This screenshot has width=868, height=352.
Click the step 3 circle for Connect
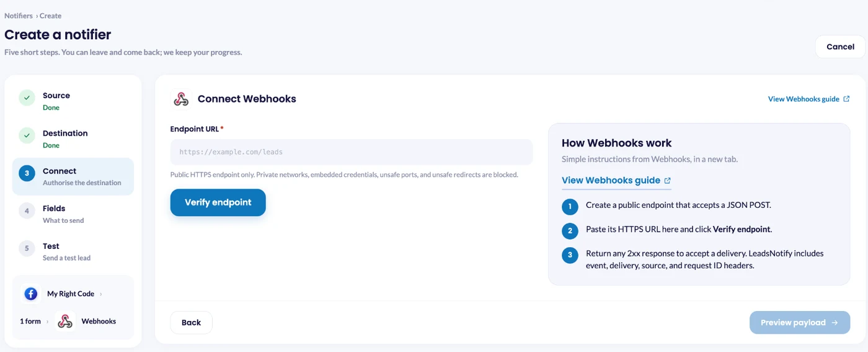pyautogui.click(x=27, y=173)
